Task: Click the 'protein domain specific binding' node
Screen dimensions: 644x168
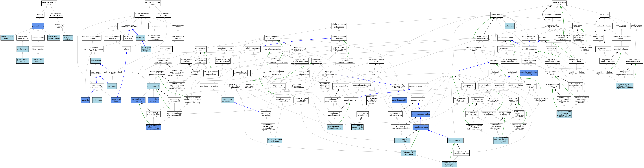Action: coord(54,37)
